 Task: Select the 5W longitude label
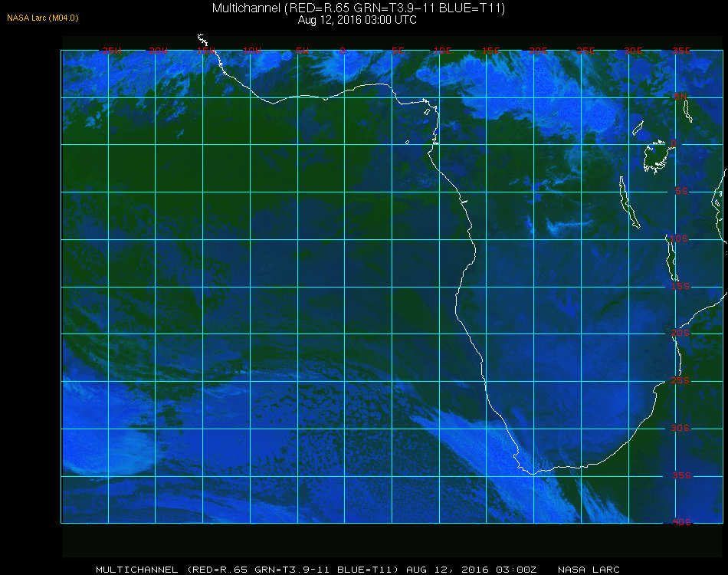(x=302, y=51)
